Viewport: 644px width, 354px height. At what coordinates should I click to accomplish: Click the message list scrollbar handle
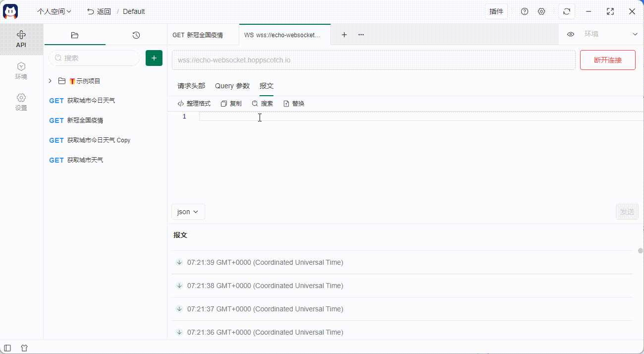tap(641, 251)
